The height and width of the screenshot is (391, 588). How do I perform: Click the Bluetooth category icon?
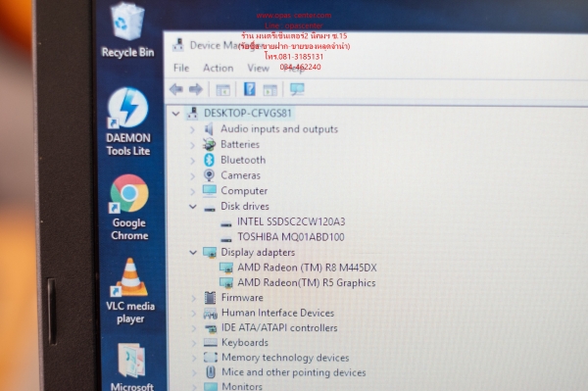[x=210, y=160]
